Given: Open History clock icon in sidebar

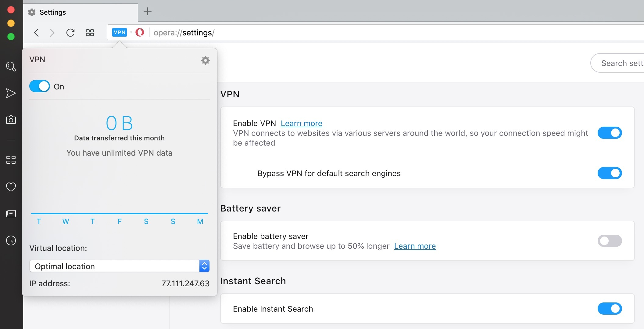Looking at the screenshot, I should (x=11, y=240).
